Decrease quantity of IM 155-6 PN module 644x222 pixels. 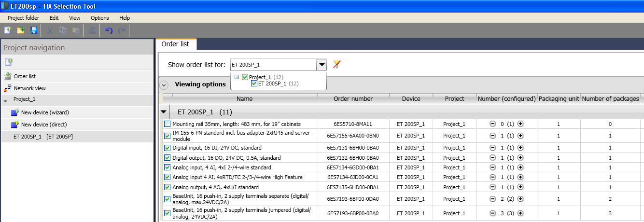(493, 136)
